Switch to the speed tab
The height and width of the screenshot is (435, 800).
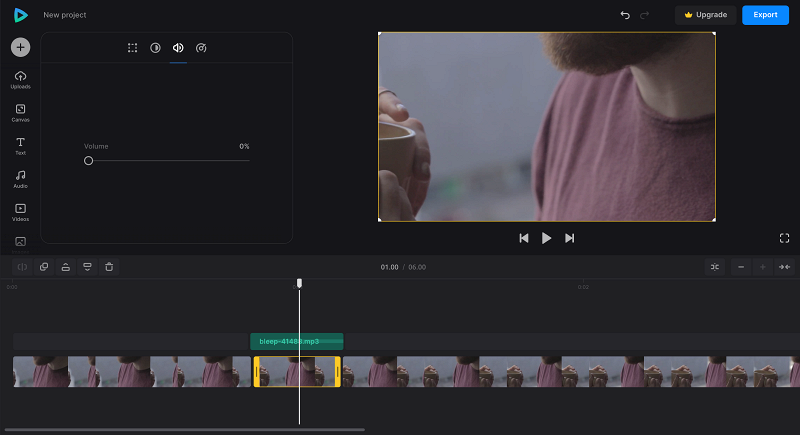201,48
